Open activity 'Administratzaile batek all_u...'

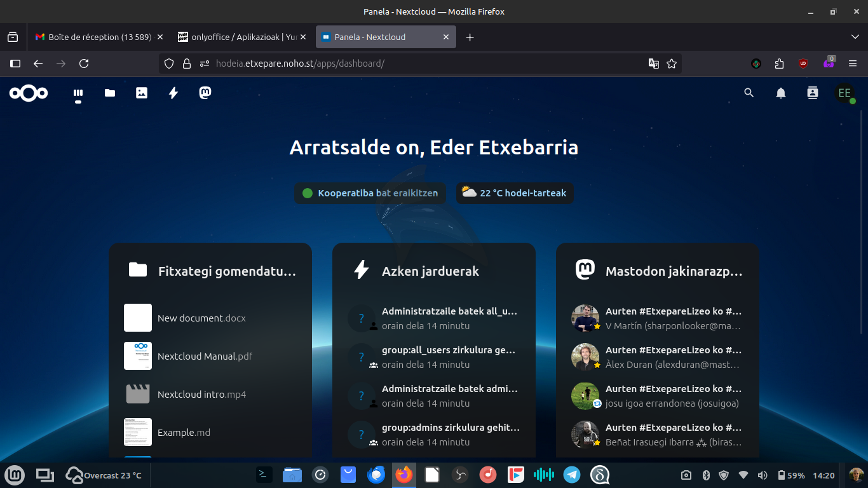pyautogui.click(x=434, y=318)
